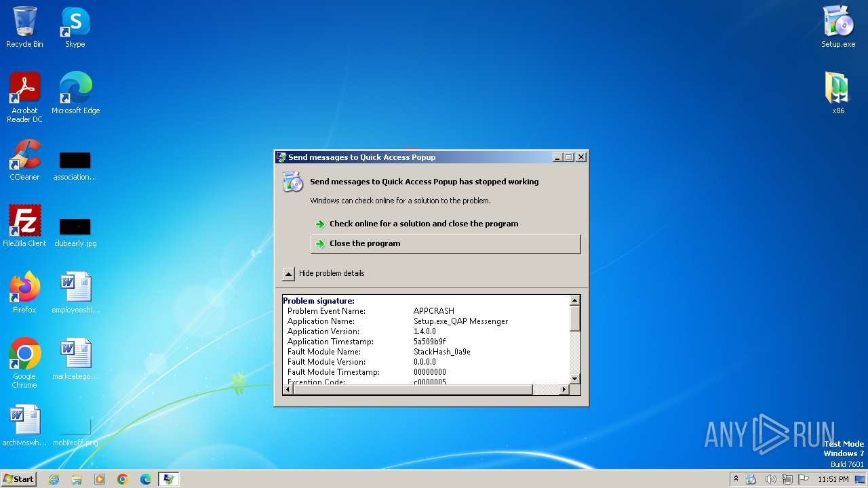Image resolution: width=868 pixels, height=488 pixels.
Task: Open the Skype desktop shortcut
Action: 75,27
